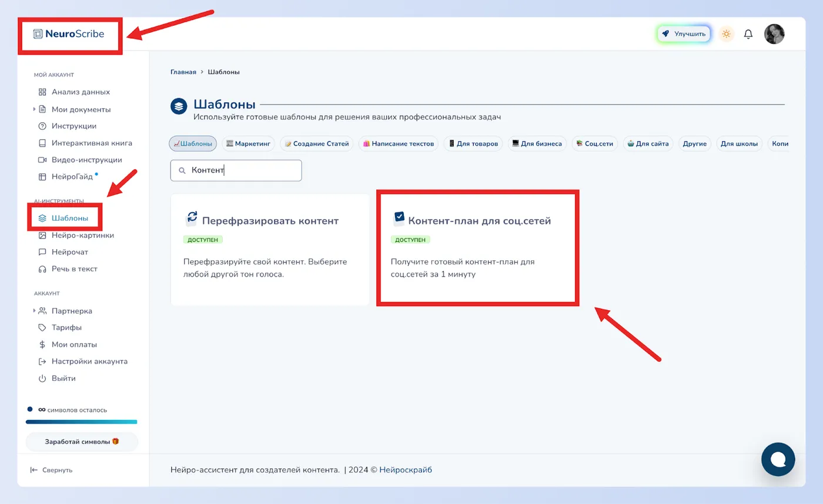Click the template search field

pyautogui.click(x=236, y=170)
